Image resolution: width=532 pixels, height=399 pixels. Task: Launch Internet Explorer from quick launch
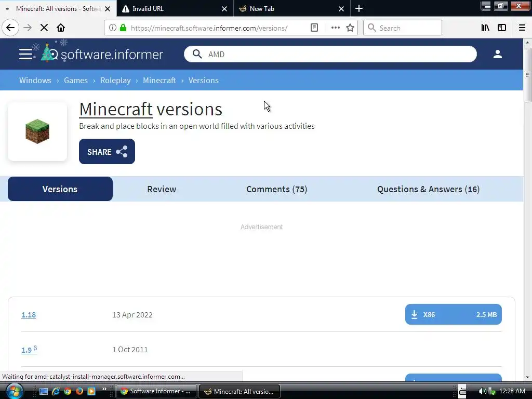tap(56, 391)
